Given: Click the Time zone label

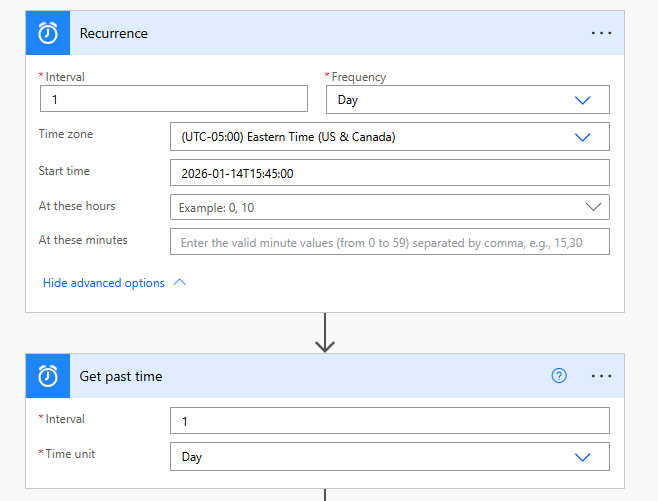Looking at the screenshot, I should pyautogui.click(x=66, y=134).
